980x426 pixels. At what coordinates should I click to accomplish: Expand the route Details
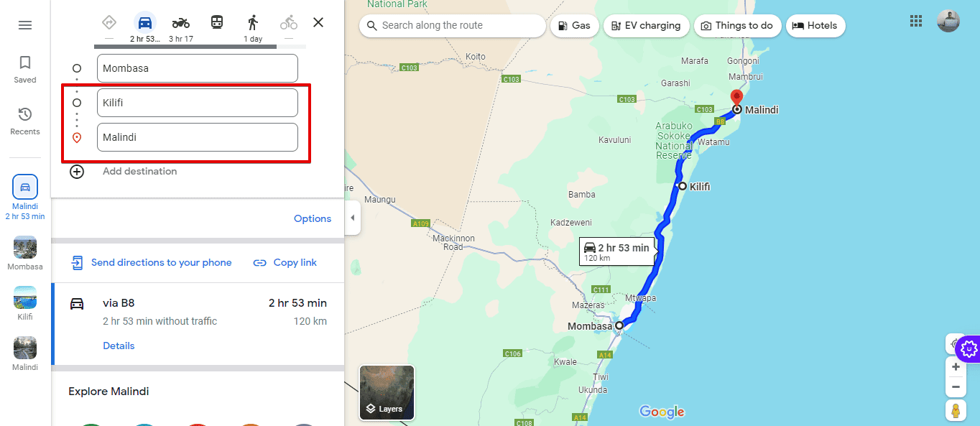click(119, 346)
